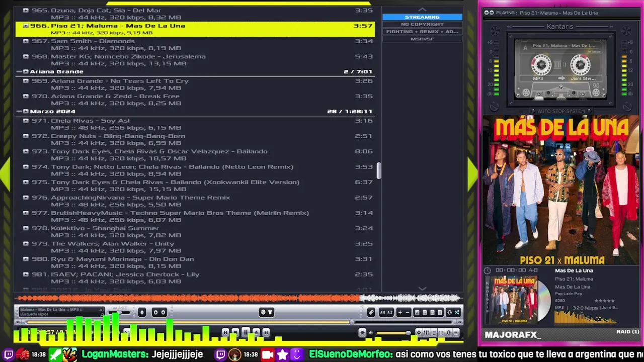Image resolution: width=644 pixels, height=362 pixels.
Task: Open track info icon in bottom toolbar
Action: (449, 332)
